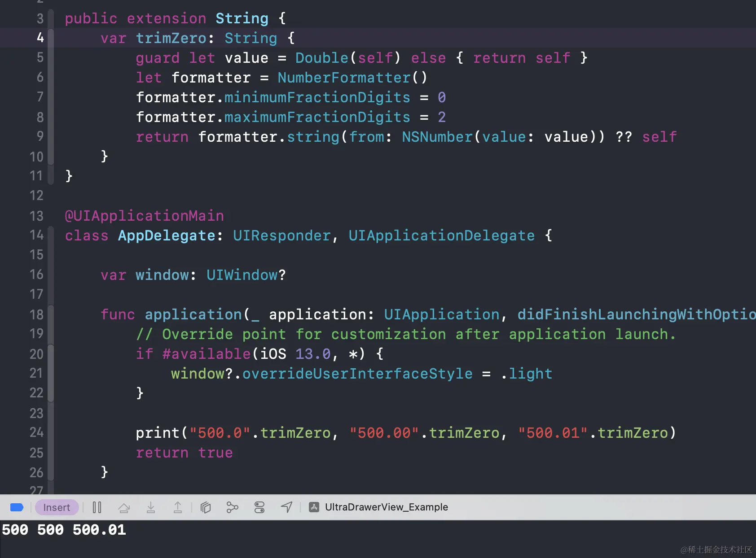Click the 'public extension' keywords on line 3
The height and width of the screenshot is (558, 756).
click(x=136, y=18)
